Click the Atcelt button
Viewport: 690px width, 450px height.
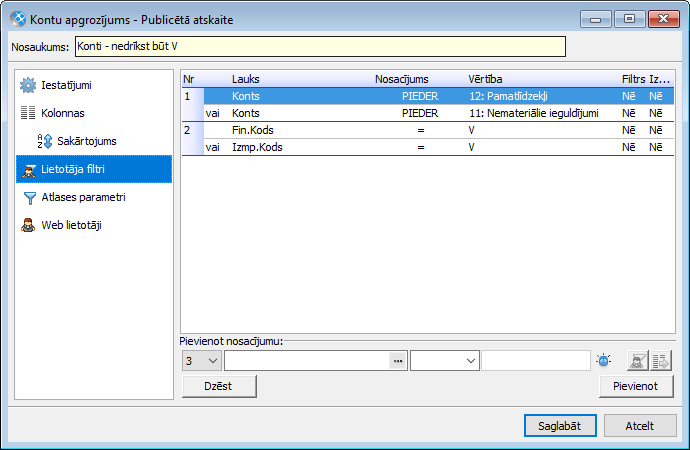pyautogui.click(x=640, y=426)
